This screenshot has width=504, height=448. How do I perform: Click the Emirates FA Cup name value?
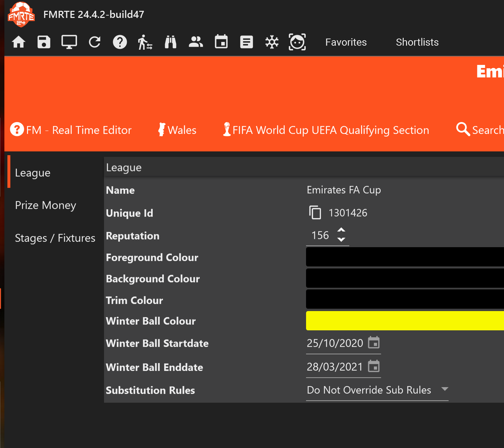click(x=344, y=190)
